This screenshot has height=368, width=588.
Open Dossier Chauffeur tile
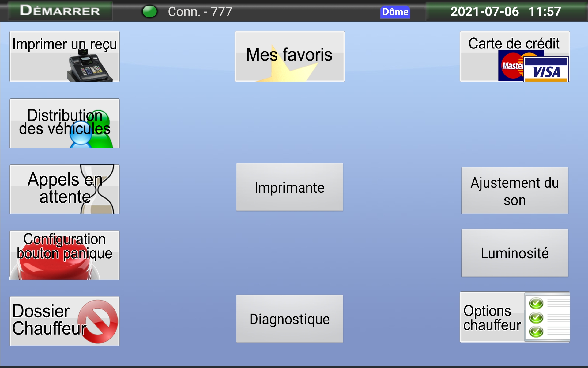tap(65, 321)
